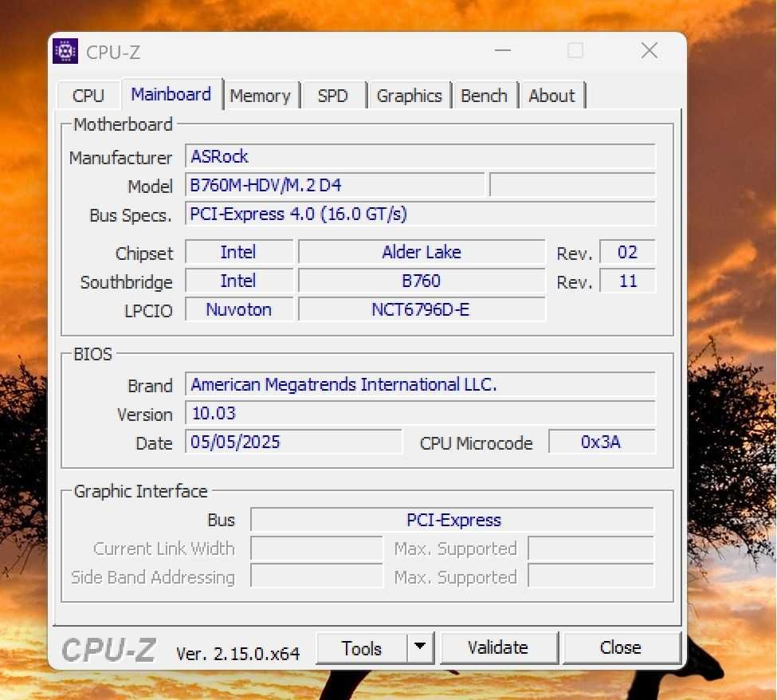This screenshot has width=777, height=700.
Task: Go to the SPD tab
Action: [x=332, y=95]
